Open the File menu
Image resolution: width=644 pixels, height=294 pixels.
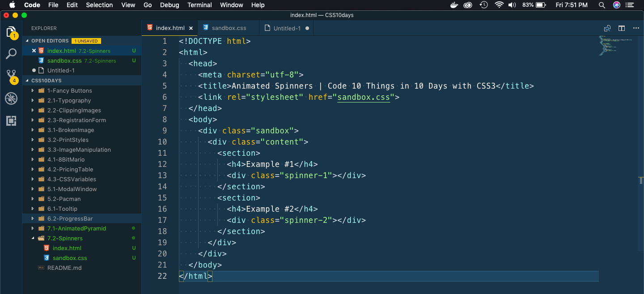click(x=53, y=5)
